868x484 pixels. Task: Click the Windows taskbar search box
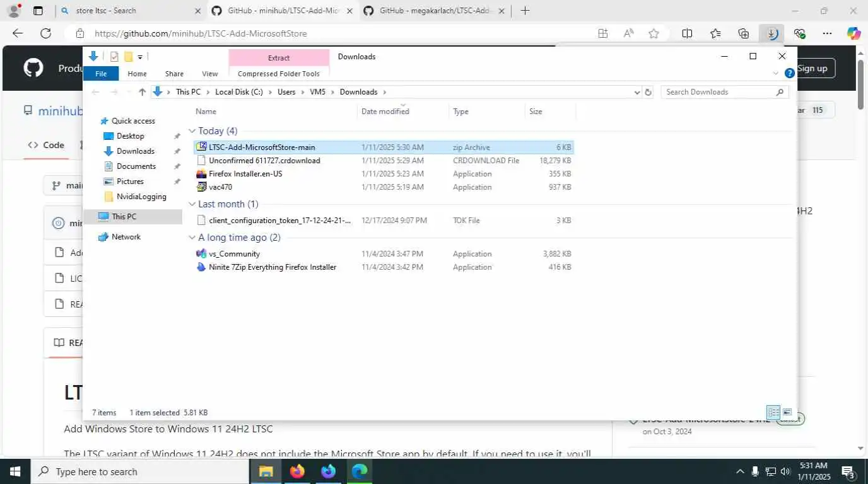tap(139, 471)
